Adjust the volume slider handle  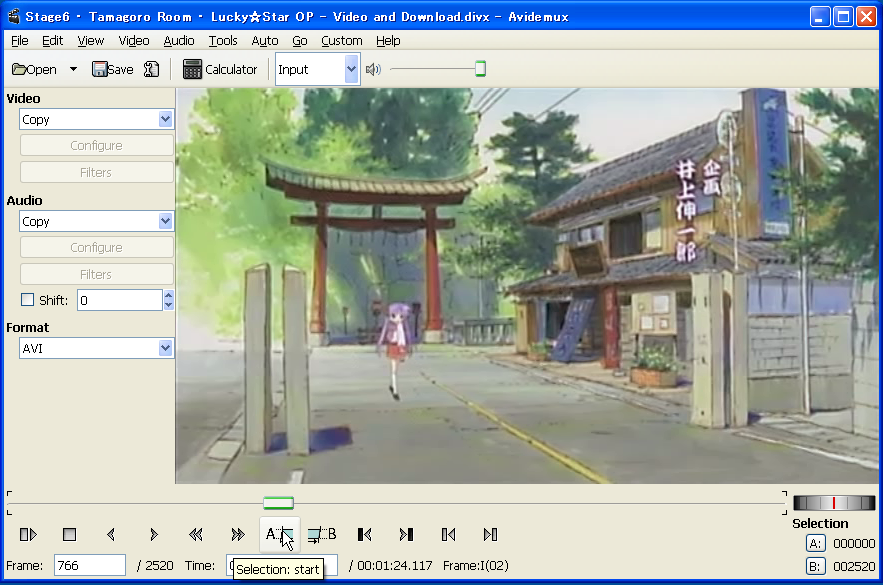point(480,69)
